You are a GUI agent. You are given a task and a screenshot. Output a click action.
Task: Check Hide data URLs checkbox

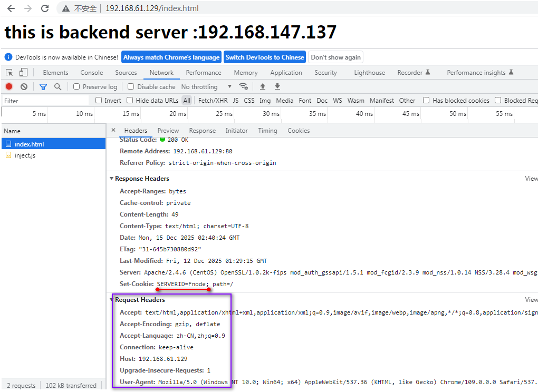click(x=130, y=100)
